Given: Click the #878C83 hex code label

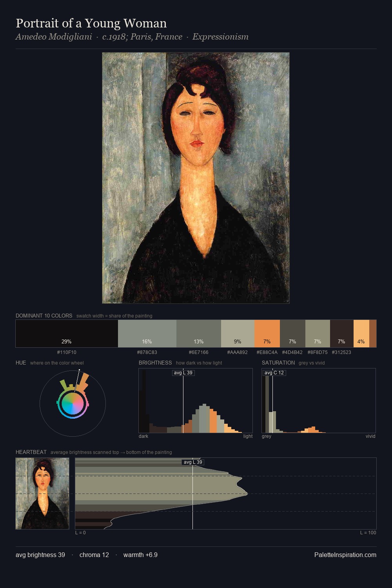Looking at the screenshot, I should click(x=147, y=352).
